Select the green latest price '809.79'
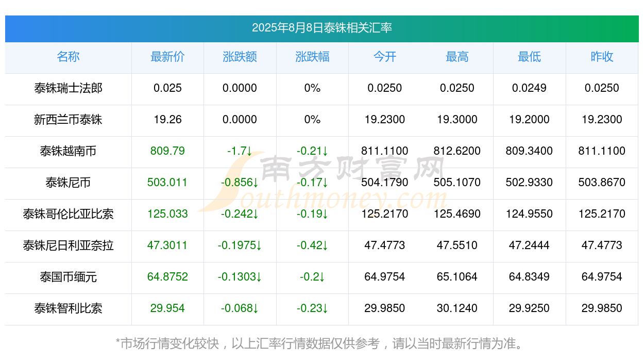 coord(167,151)
